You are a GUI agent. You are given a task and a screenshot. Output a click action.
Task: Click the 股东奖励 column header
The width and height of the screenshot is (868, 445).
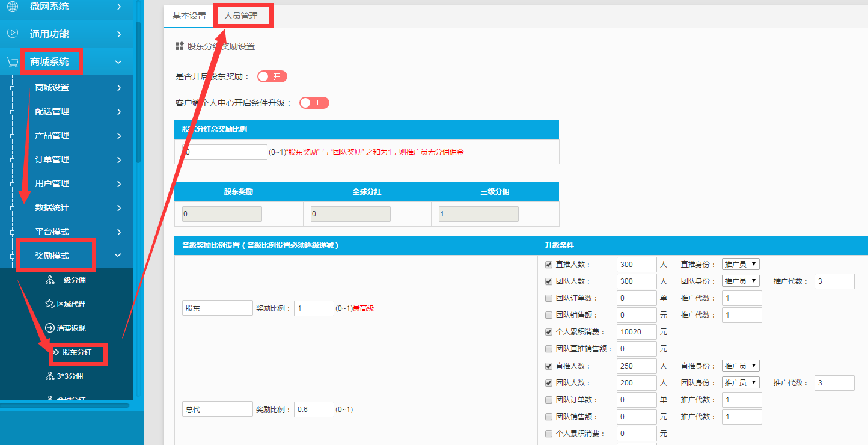pos(239,192)
